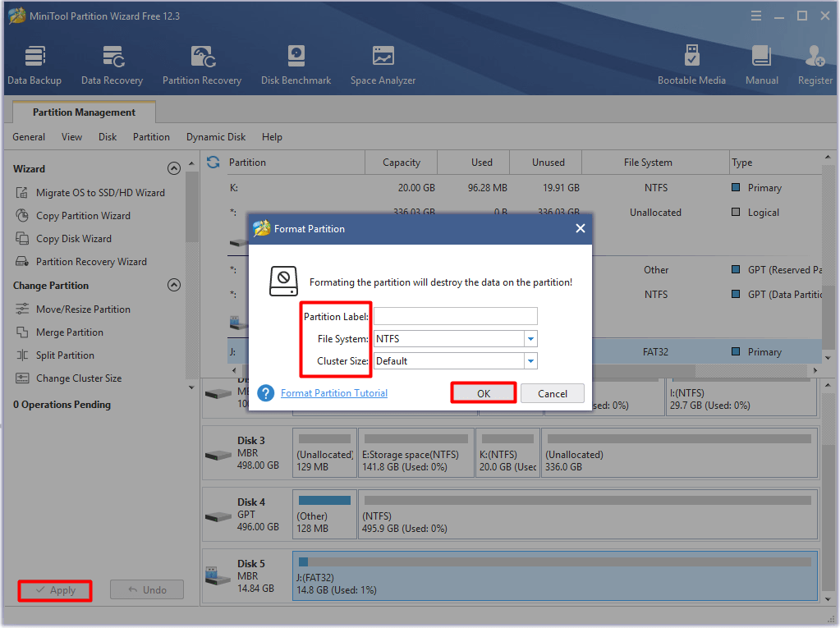Select the E:Storage space(NTFS) block on Disk 3
The height and width of the screenshot is (628, 840).
[x=416, y=453]
